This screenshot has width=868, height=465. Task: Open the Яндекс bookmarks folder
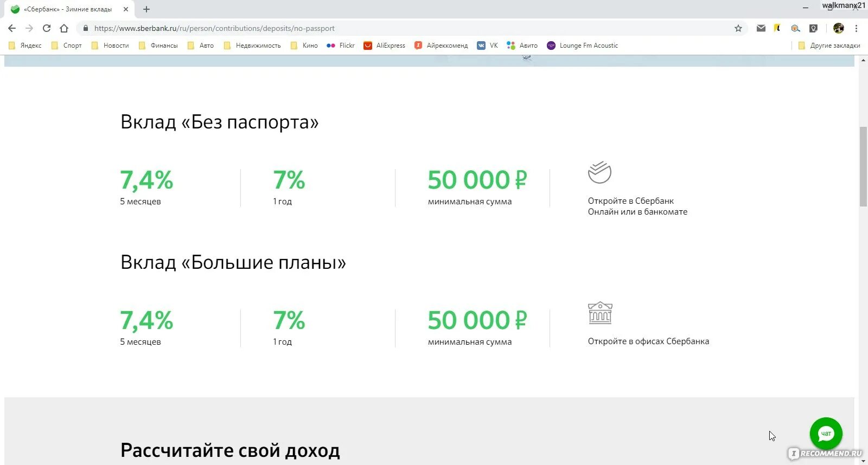25,46
